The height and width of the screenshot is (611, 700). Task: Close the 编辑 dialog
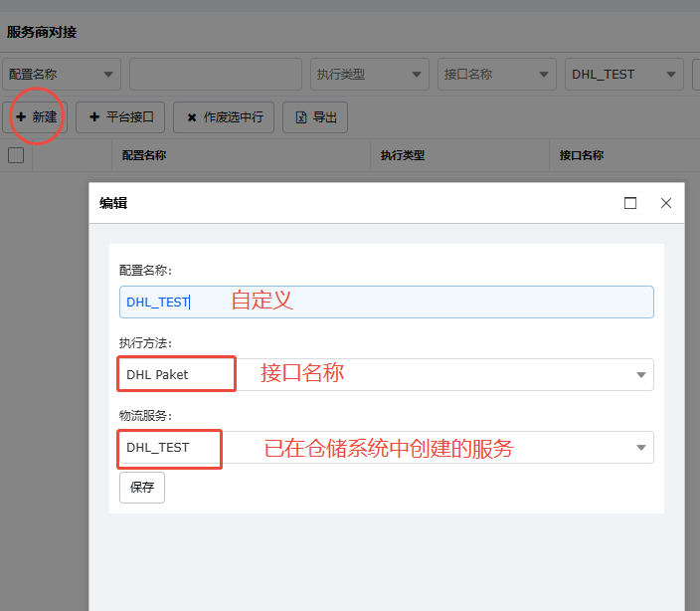[x=666, y=203]
